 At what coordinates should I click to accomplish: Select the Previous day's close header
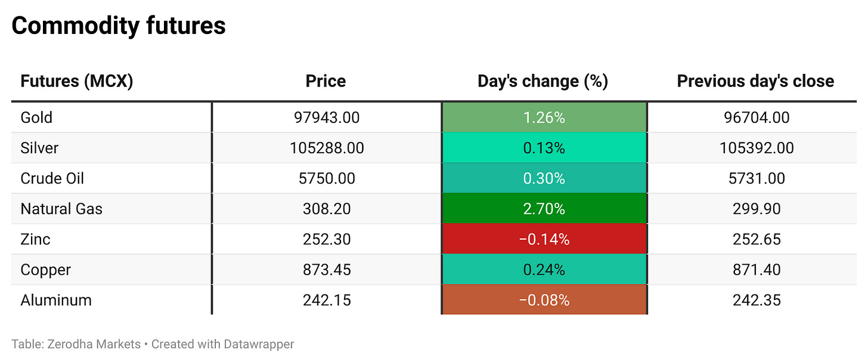755,81
